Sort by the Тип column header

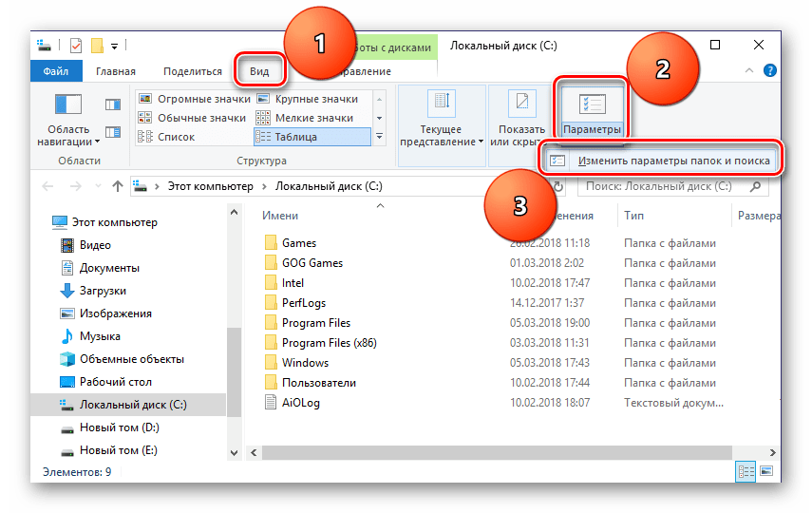coord(633,216)
